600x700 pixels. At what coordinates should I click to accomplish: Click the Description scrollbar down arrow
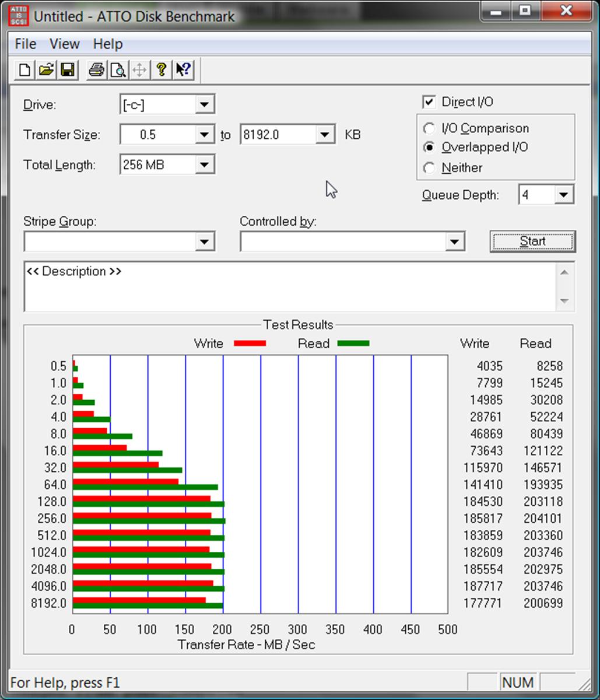[564, 301]
